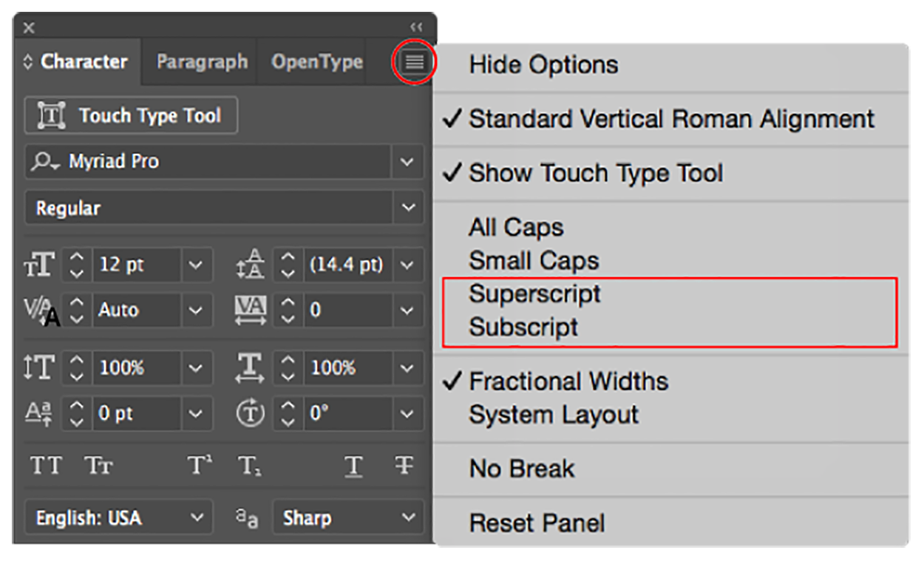Open the Regular font style dropdown
Image resolution: width=924 pixels, height=564 pixels.
click(x=407, y=208)
